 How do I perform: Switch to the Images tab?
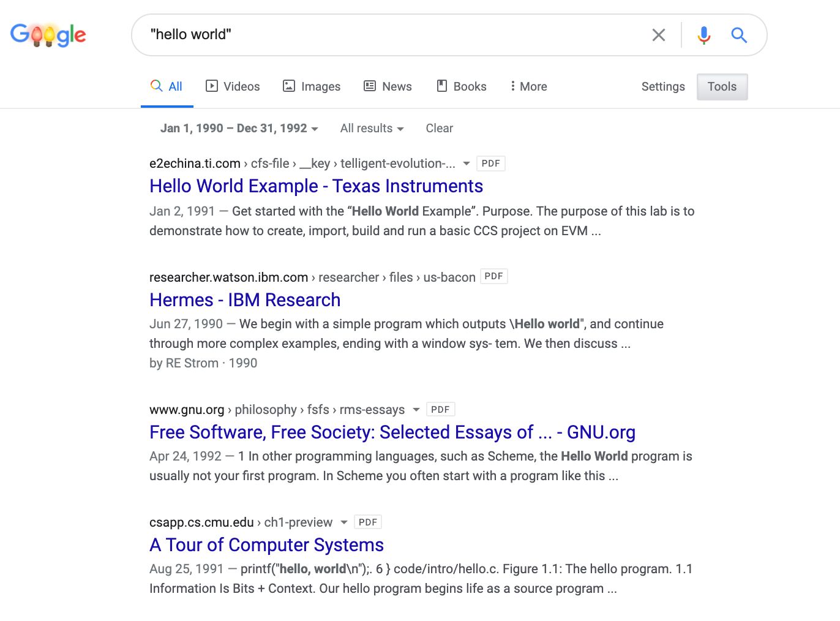pyautogui.click(x=312, y=86)
